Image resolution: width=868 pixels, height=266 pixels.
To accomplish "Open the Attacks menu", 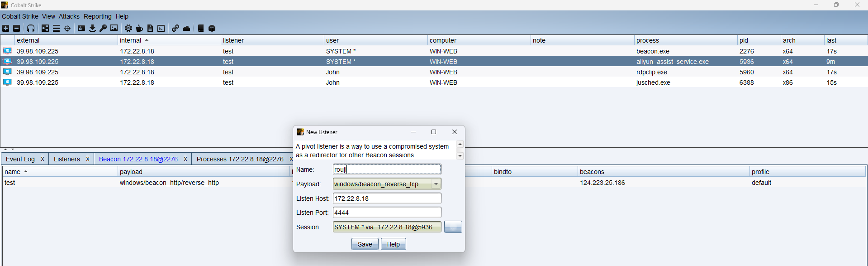I will point(69,16).
